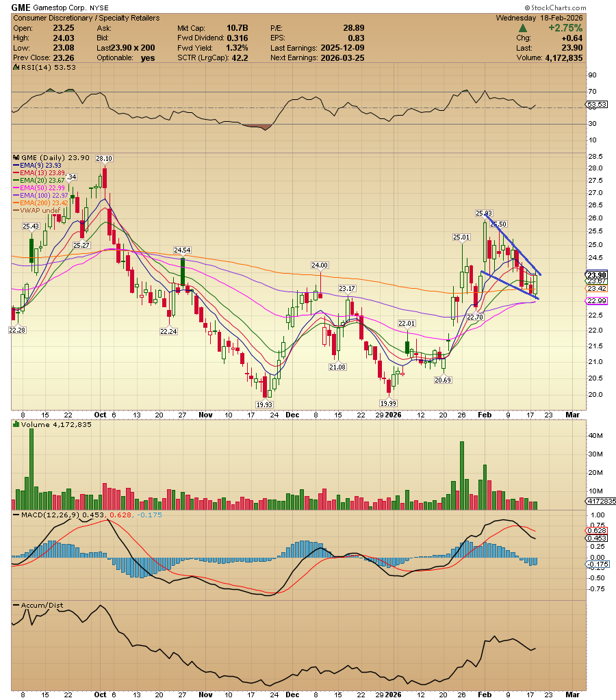The image size is (616, 700).
Task: Click the 22.99 magenta EMA axis tag
Action: [x=597, y=301]
